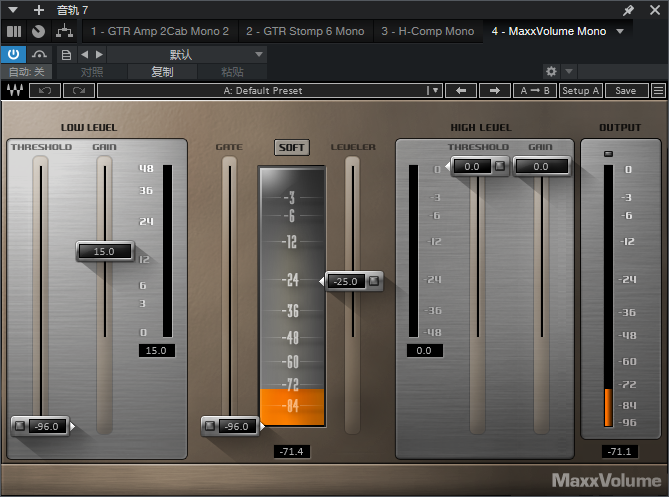669x497 pixels.
Task: Expand the plugin list arrow after MaxxVolume Mono
Action: tap(620, 31)
